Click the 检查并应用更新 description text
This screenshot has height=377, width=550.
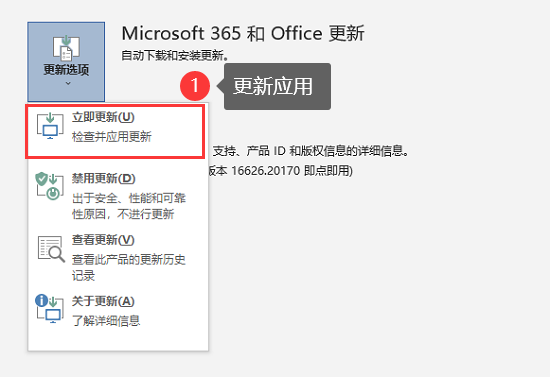[x=112, y=136]
